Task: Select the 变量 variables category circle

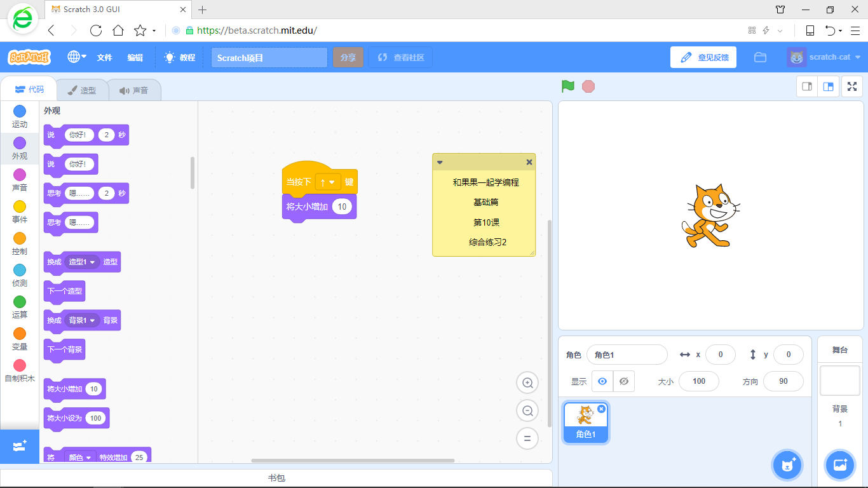Action: tap(20, 334)
